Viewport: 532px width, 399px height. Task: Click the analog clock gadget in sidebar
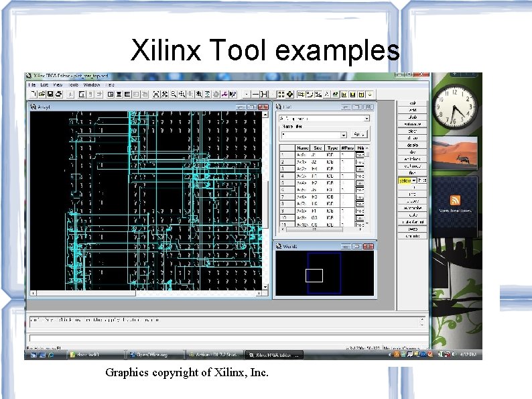coord(455,106)
